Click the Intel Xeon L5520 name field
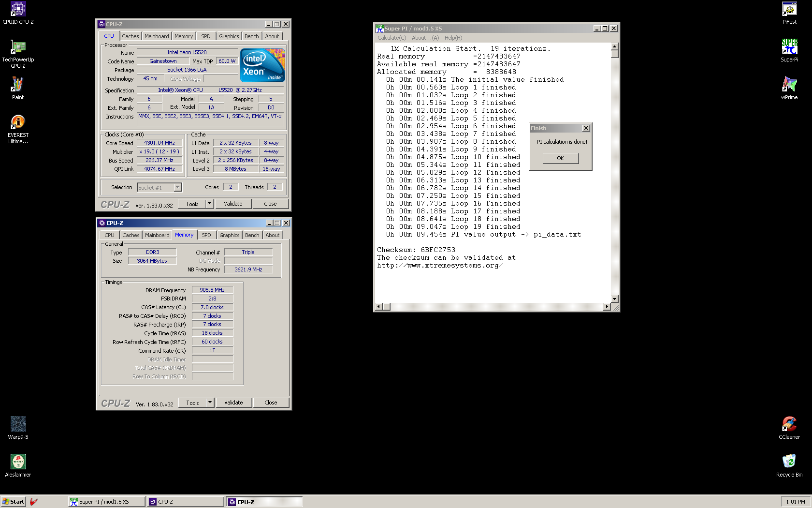Viewport: 812px width, 508px height. click(187, 52)
